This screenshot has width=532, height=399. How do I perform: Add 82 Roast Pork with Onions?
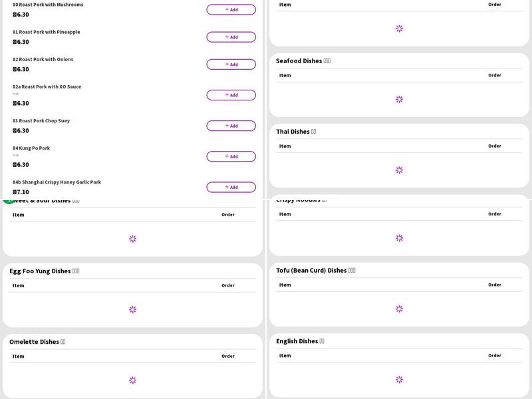tap(231, 65)
